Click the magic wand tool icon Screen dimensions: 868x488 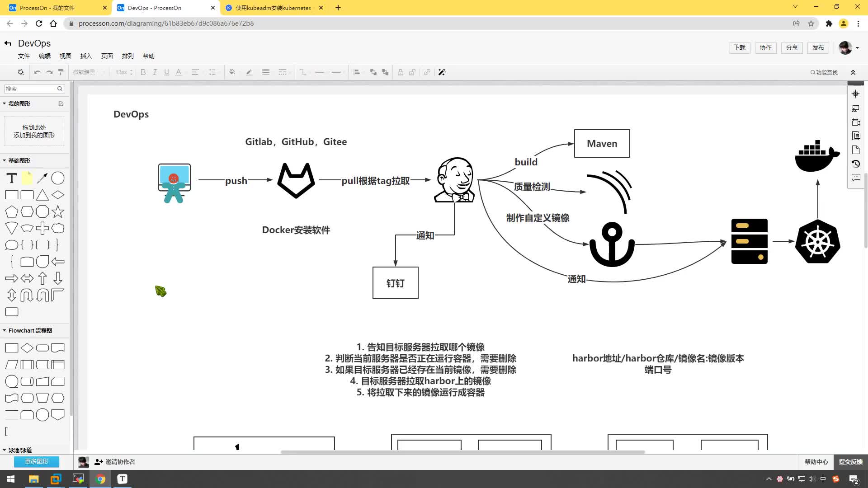tap(443, 72)
